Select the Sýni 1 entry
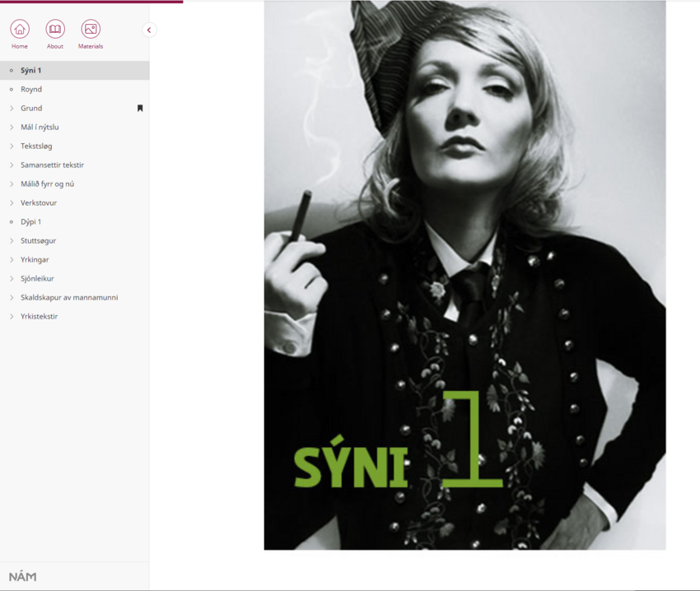The image size is (700, 591). pos(75,71)
